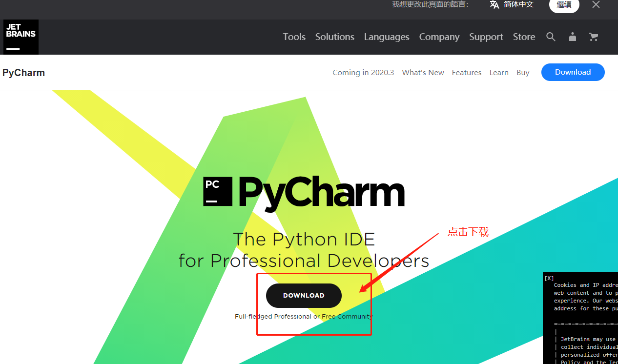Image resolution: width=618 pixels, height=364 pixels.
Task: Open the Company menu
Action: 439,37
